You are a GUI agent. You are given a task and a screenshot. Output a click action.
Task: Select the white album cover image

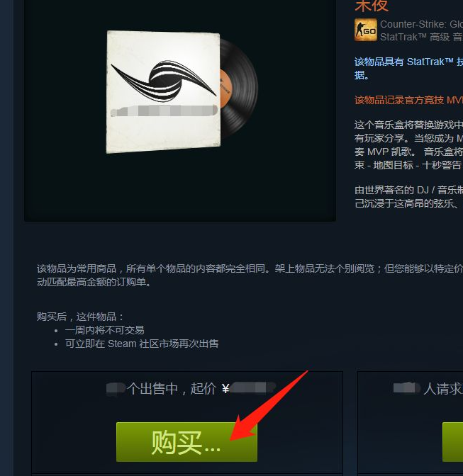coord(163,91)
